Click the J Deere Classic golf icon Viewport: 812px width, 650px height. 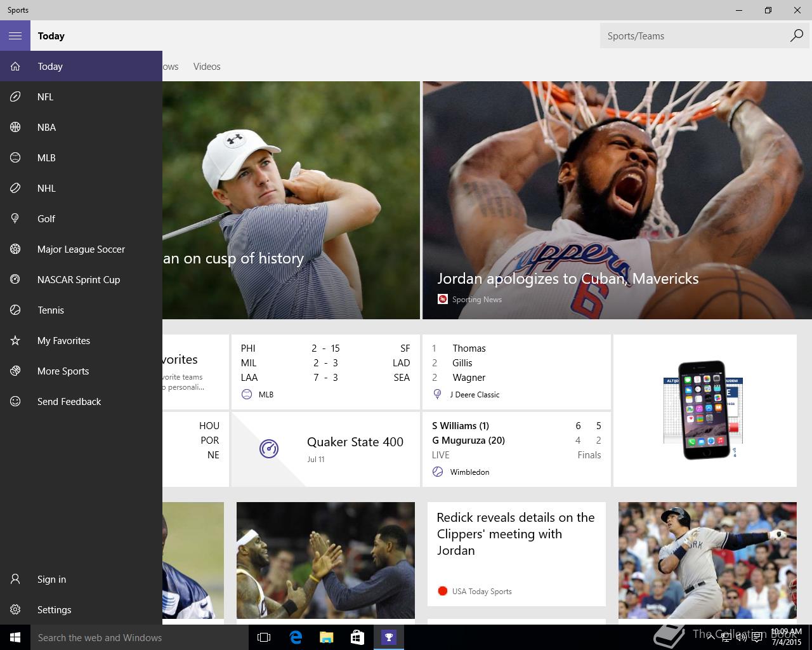(x=437, y=394)
